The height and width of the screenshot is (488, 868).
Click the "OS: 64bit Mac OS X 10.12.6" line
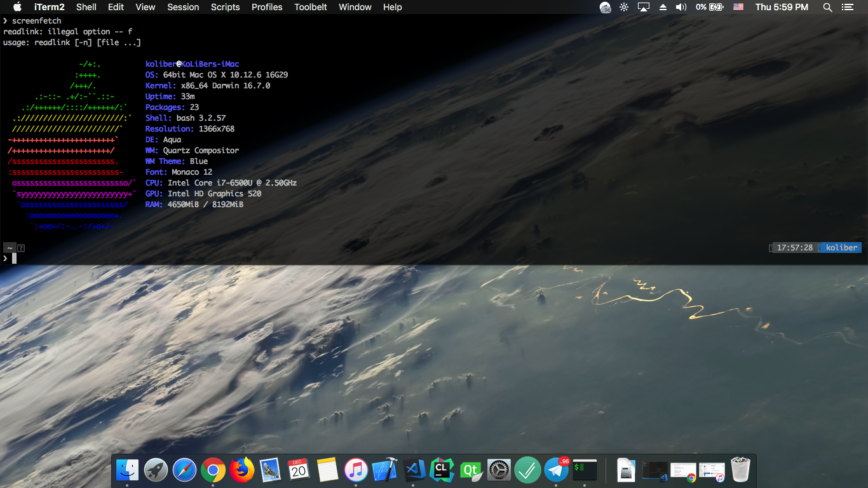[217, 75]
